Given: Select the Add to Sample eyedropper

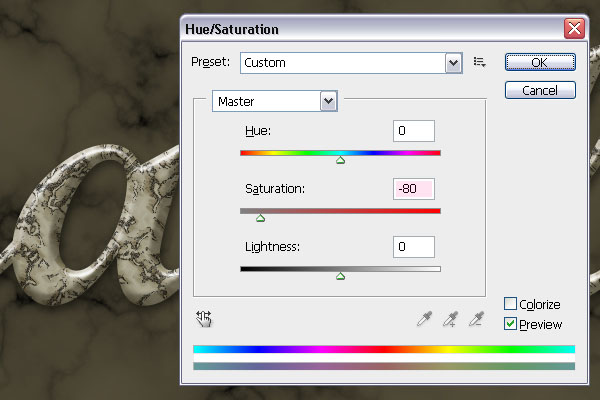Looking at the screenshot, I should click(449, 319).
